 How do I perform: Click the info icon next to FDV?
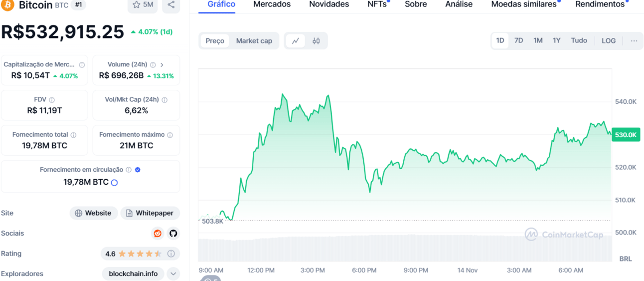(x=52, y=100)
